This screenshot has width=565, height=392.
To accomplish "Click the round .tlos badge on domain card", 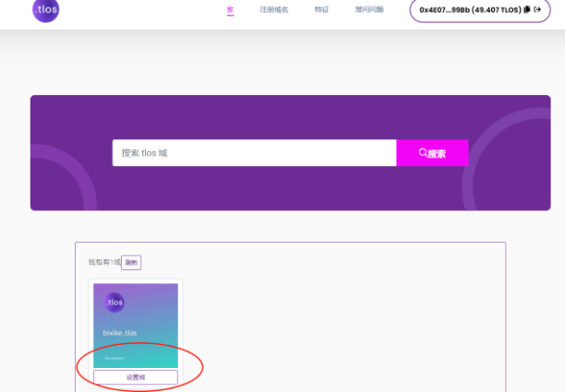I will click(x=114, y=302).
